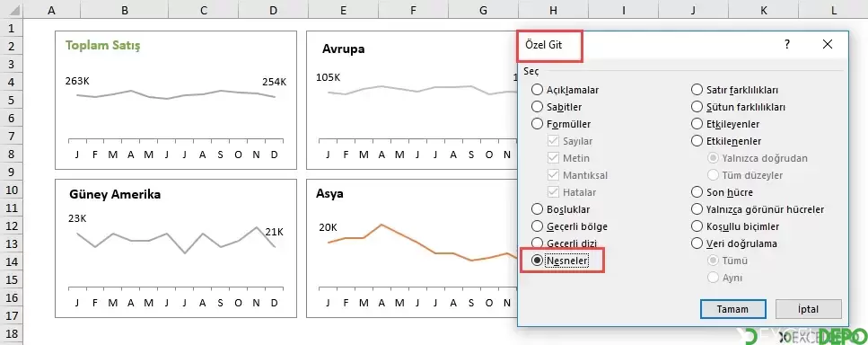Choose the Etkilenenler option

click(726, 141)
